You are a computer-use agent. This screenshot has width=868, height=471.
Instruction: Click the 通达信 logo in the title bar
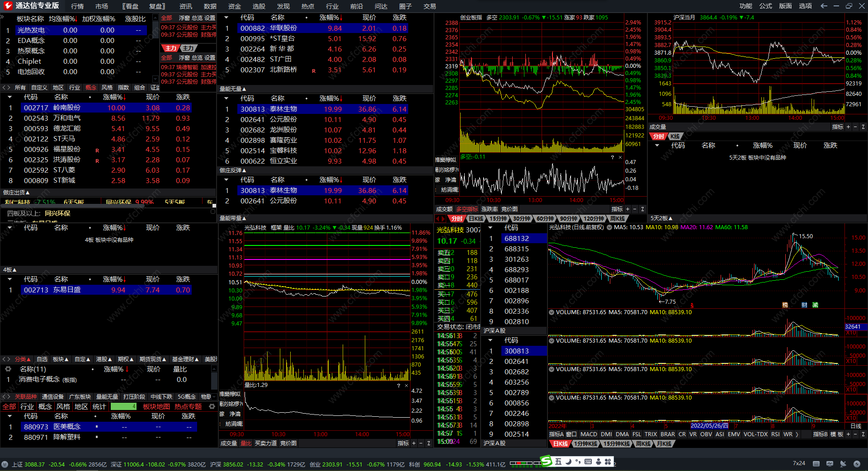pyautogui.click(x=8, y=5)
